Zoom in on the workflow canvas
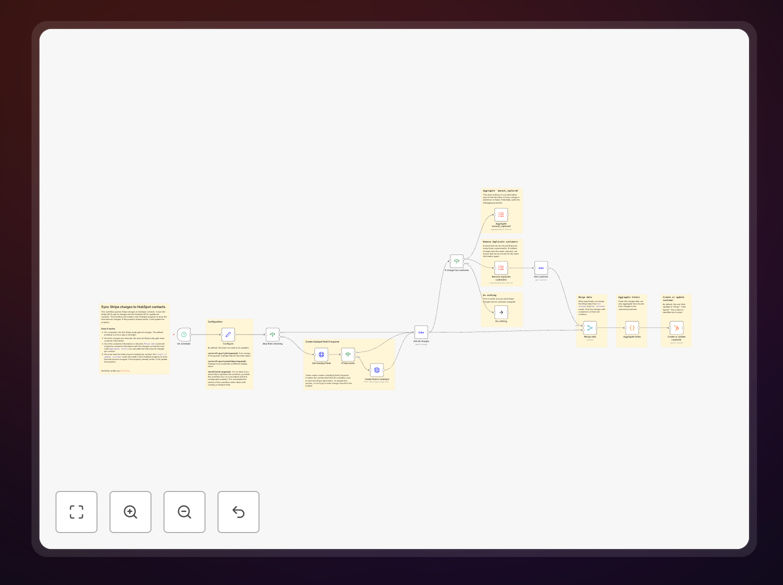The image size is (783, 585). pyautogui.click(x=130, y=512)
